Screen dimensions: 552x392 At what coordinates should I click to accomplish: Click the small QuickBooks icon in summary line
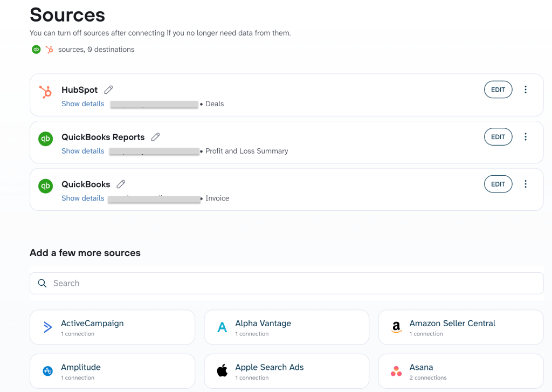pyautogui.click(x=36, y=49)
